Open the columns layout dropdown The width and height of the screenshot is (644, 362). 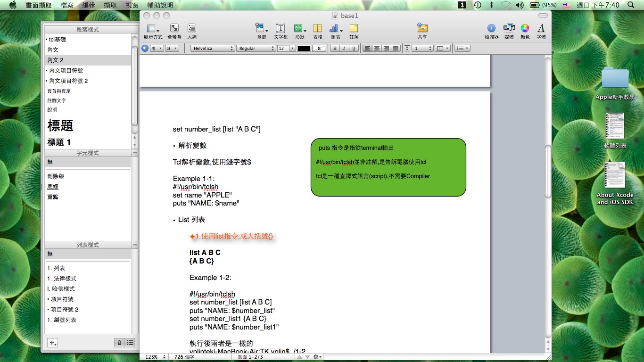tap(442, 48)
